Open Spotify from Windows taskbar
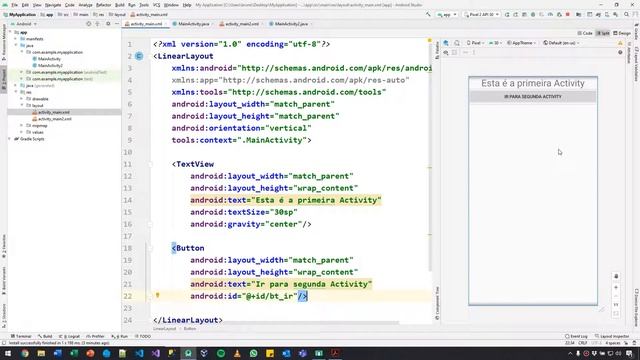The width and height of the screenshot is (640, 360). (221, 353)
